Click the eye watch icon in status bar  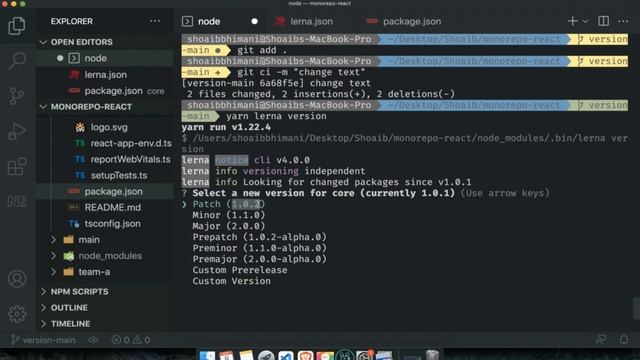93,340
